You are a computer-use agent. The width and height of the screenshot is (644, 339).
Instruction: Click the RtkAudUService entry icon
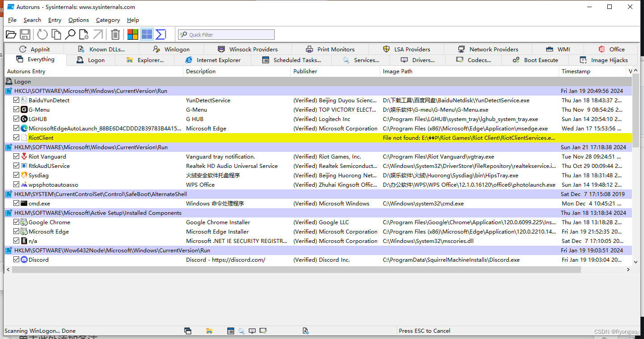[x=24, y=166]
